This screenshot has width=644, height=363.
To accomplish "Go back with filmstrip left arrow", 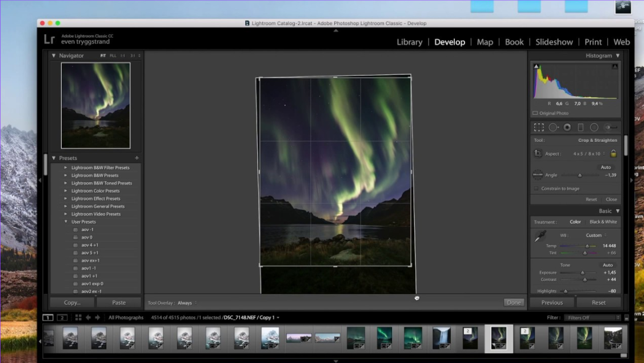I will [89, 317].
